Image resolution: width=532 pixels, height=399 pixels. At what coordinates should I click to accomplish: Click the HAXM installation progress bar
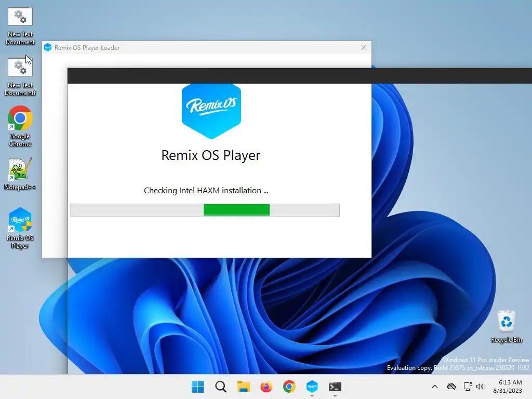coord(205,210)
